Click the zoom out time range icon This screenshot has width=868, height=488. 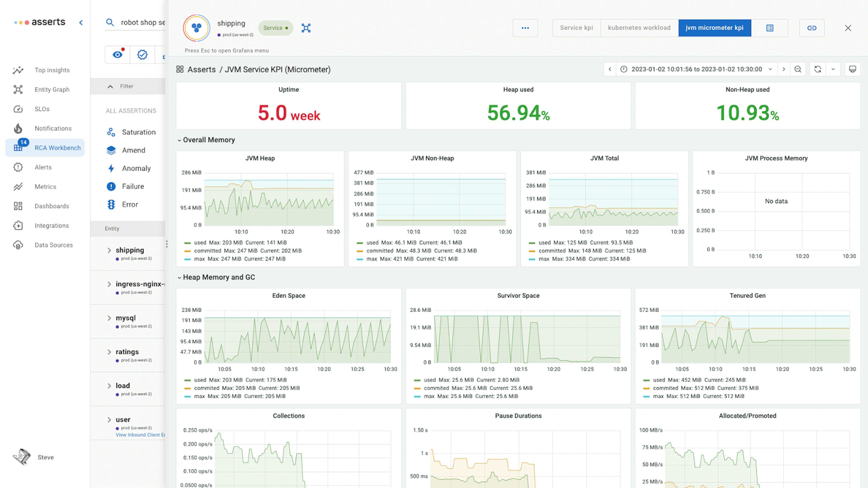click(x=797, y=69)
